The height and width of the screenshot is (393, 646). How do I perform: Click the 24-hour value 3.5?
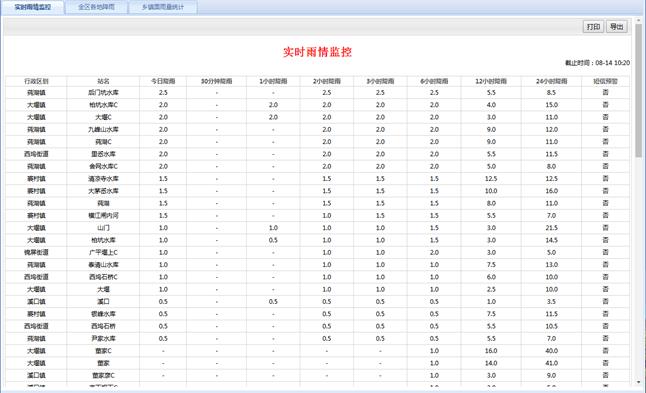click(552, 302)
